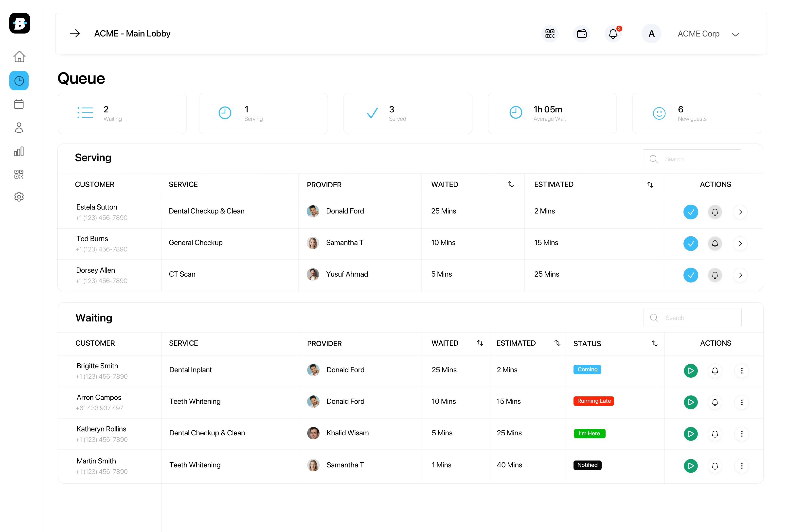Expand the ACME Corp account dropdown
The width and height of the screenshot is (789, 532).
pyautogui.click(x=735, y=34)
